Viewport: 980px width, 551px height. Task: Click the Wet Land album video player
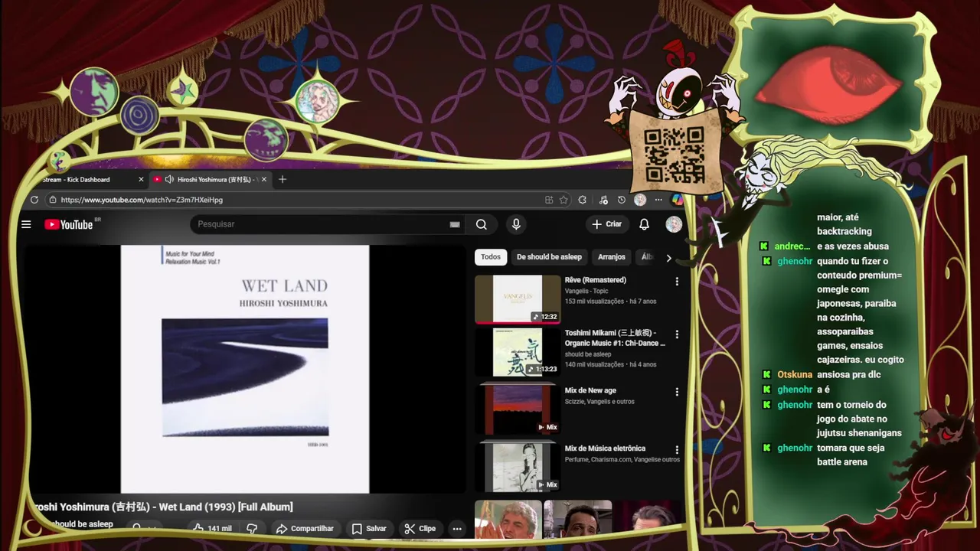tap(245, 369)
